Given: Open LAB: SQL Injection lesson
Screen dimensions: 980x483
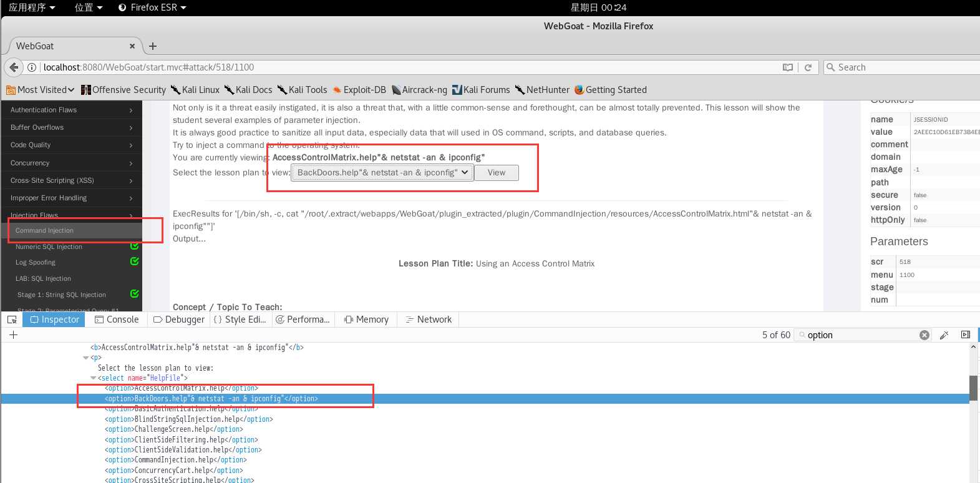Looking at the screenshot, I should pos(43,279).
